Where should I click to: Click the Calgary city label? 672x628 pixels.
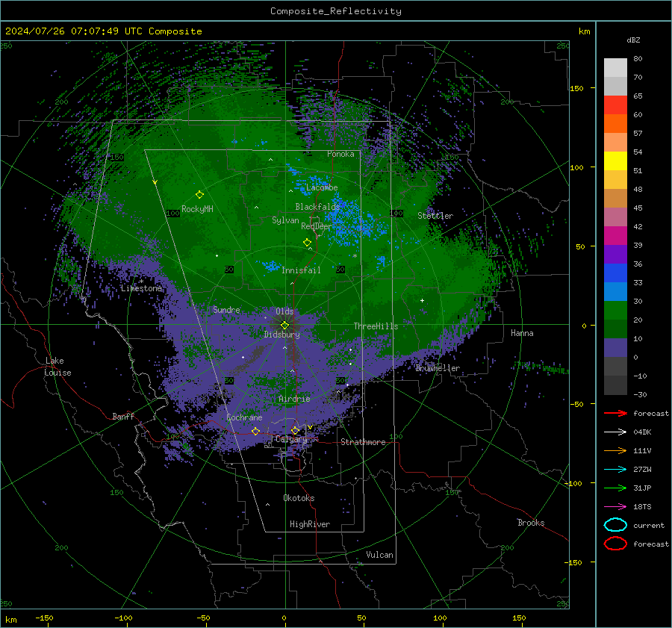(291, 439)
